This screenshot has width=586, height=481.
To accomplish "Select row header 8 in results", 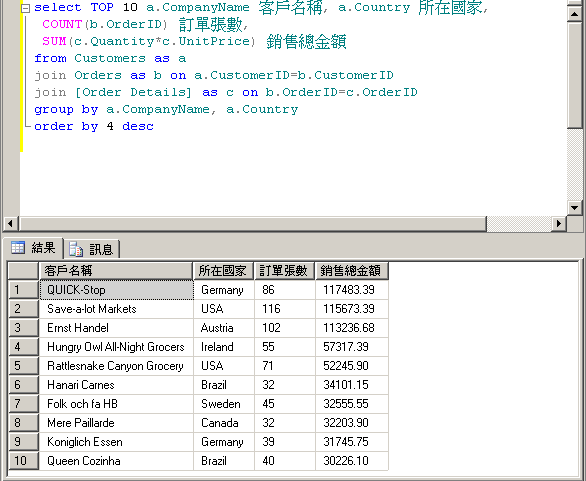I will [x=23, y=423].
